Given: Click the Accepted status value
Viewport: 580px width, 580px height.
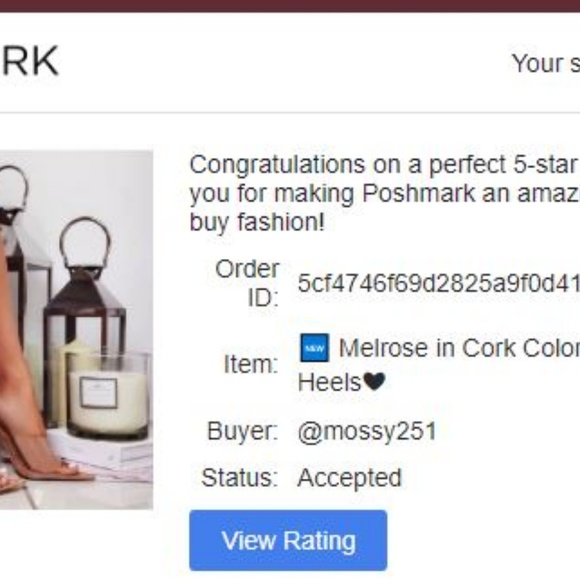Looking at the screenshot, I should pos(350,478).
